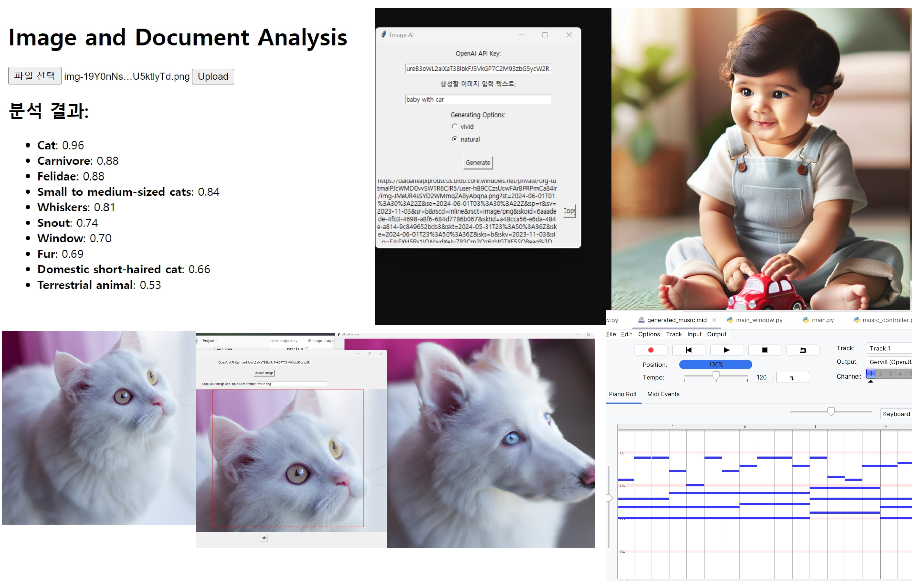Screen dimensions: 922x588
Task: Open the File menu in MIDI editor
Action: pyautogui.click(x=611, y=334)
